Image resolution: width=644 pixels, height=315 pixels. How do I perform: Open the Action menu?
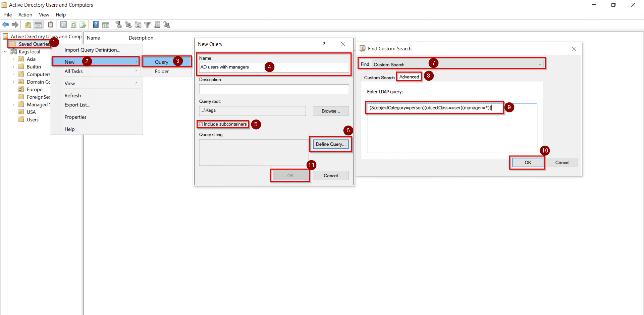click(x=25, y=15)
